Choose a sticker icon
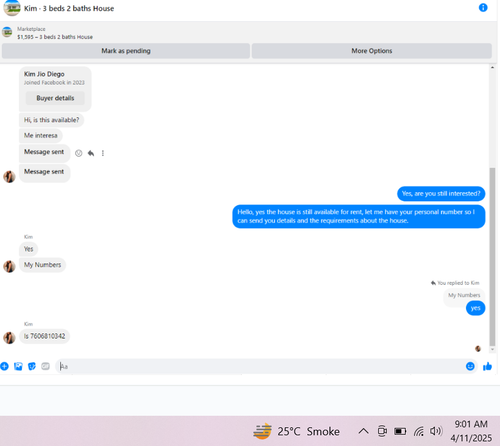500x446 pixels. point(32,366)
